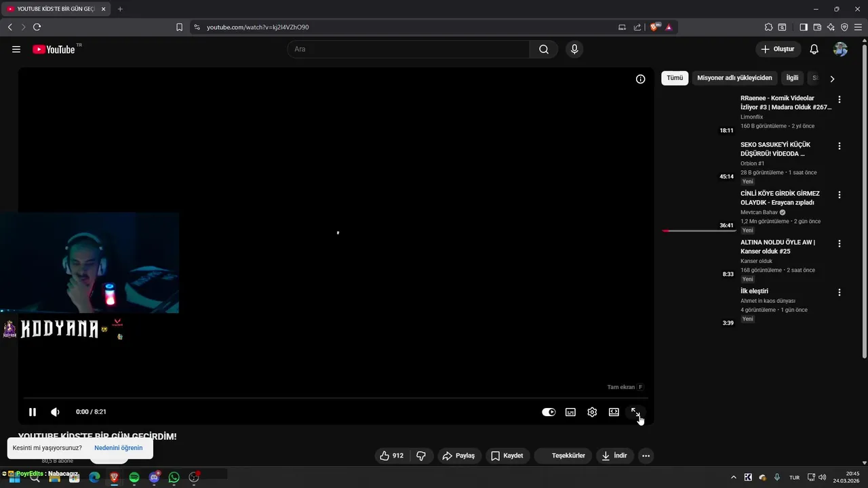Like the video with 912 likes
Screen dimensions: 868x488
click(x=392, y=456)
